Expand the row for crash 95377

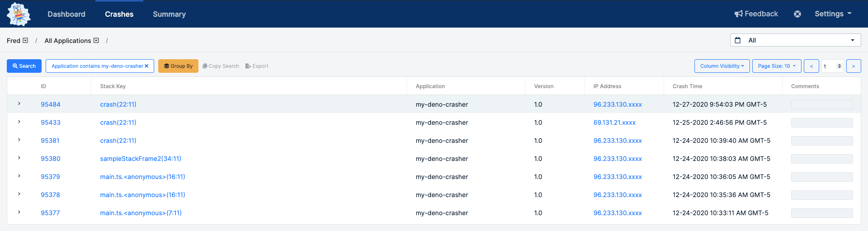tap(19, 212)
